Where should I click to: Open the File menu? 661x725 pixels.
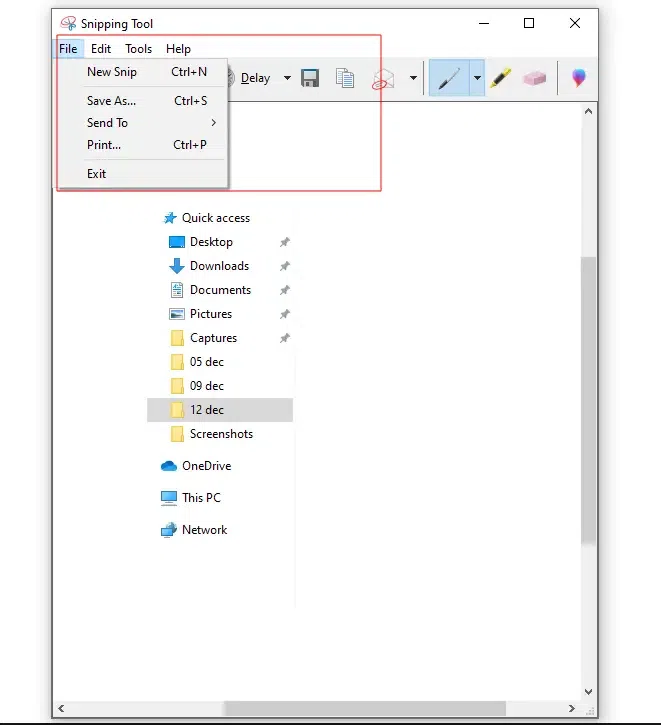point(68,49)
